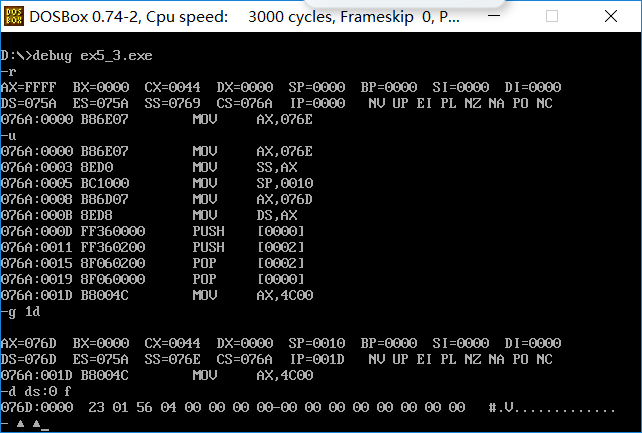642x433 pixels.
Task: Click the DS=076D register value
Action: point(28,359)
